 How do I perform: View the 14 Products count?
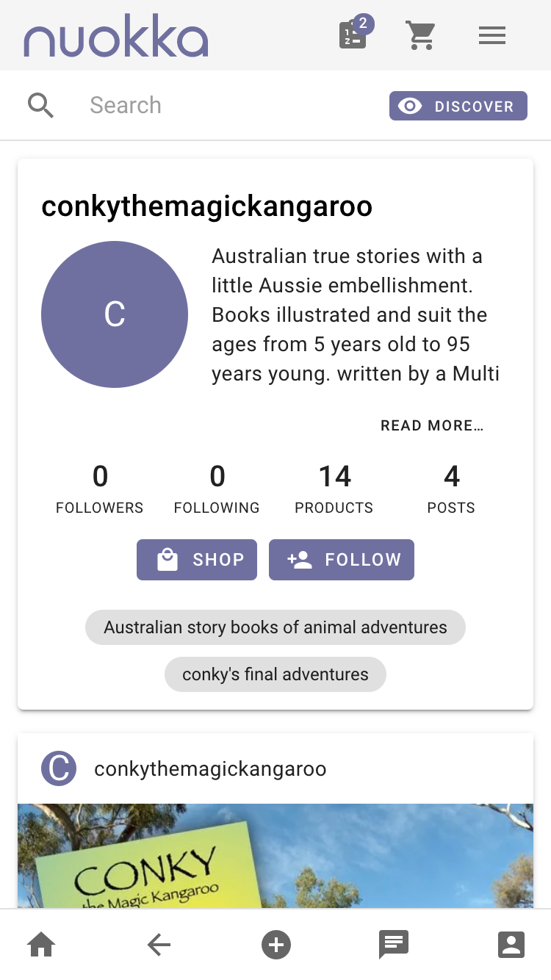[x=334, y=489]
